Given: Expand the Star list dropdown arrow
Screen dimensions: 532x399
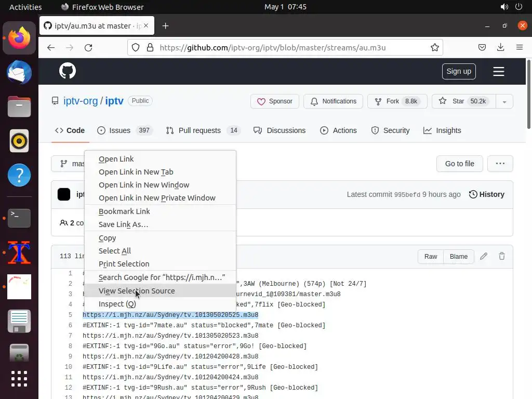Looking at the screenshot, I should pyautogui.click(x=504, y=101).
